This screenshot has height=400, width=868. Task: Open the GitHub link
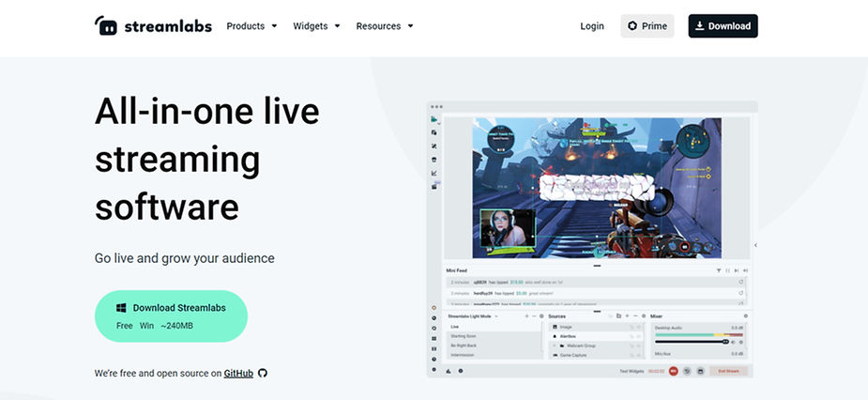pyautogui.click(x=238, y=374)
